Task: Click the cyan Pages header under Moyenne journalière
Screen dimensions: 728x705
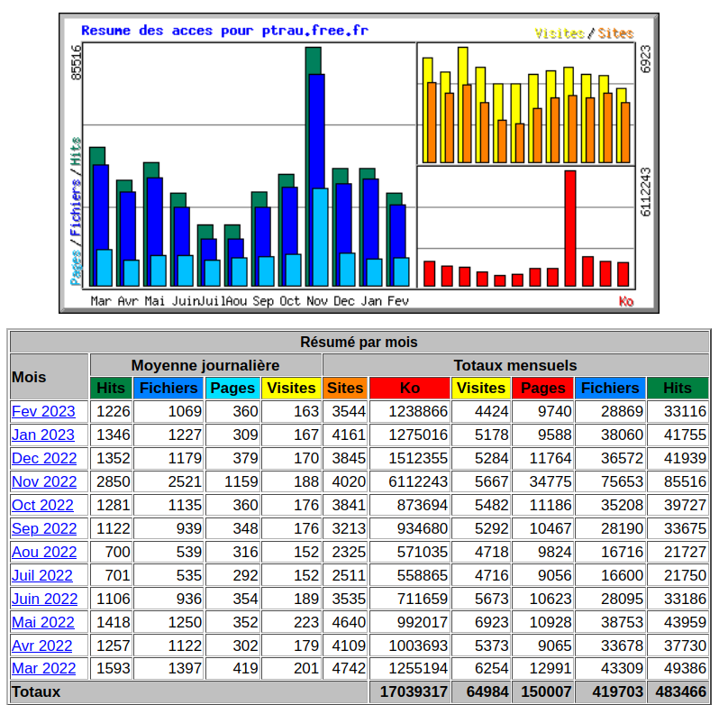Action: coord(232,388)
